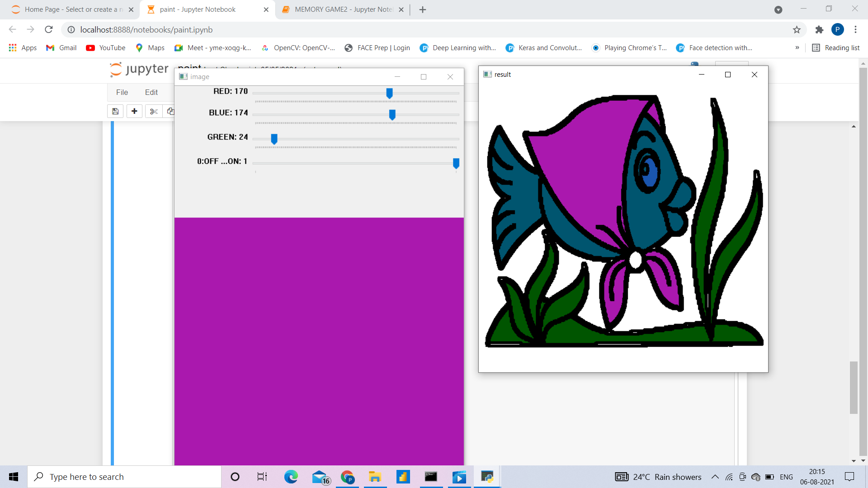Cut selected cells using the scissors icon

pos(153,111)
